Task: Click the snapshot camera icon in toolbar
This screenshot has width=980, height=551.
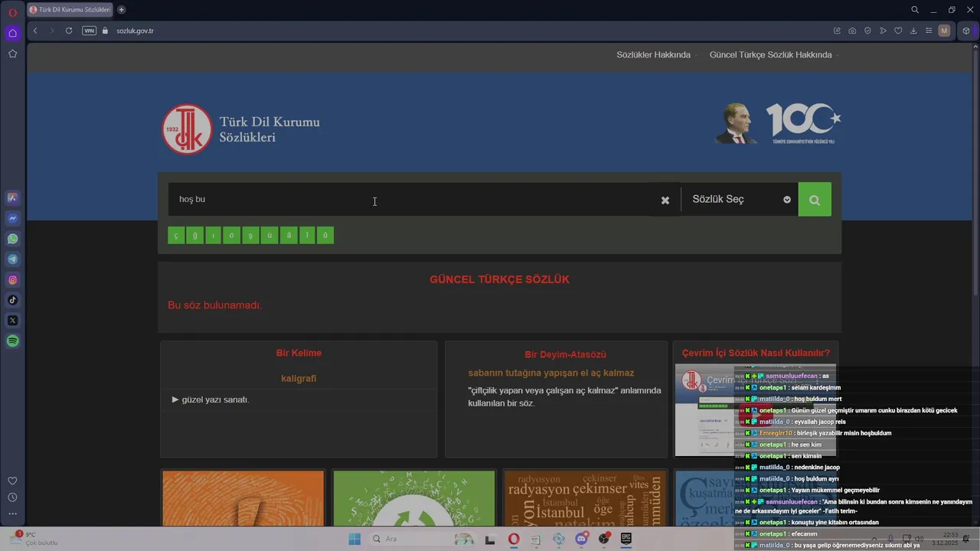Action: [852, 31]
